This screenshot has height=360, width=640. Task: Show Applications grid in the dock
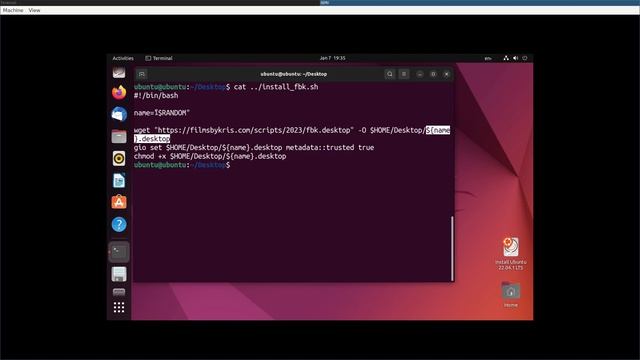pyautogui.click(x=119, y=307)
